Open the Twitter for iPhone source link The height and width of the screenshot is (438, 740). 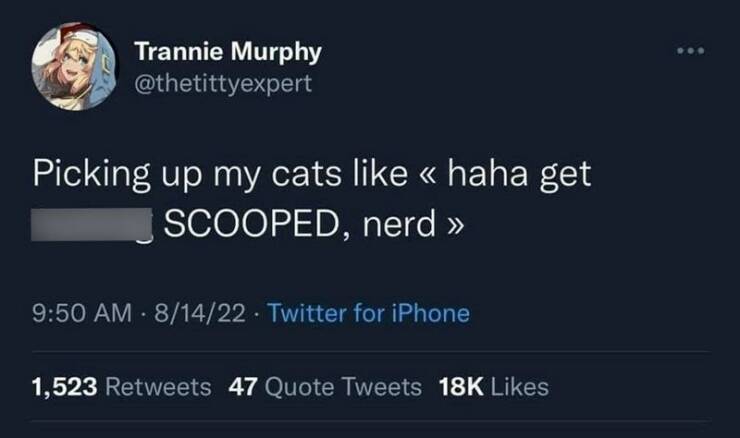click(x=368, y=313)
